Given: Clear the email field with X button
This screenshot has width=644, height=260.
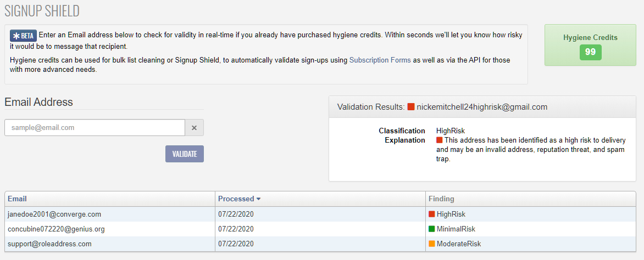Looking at the screenshot, I should click(x=195, y=128).
